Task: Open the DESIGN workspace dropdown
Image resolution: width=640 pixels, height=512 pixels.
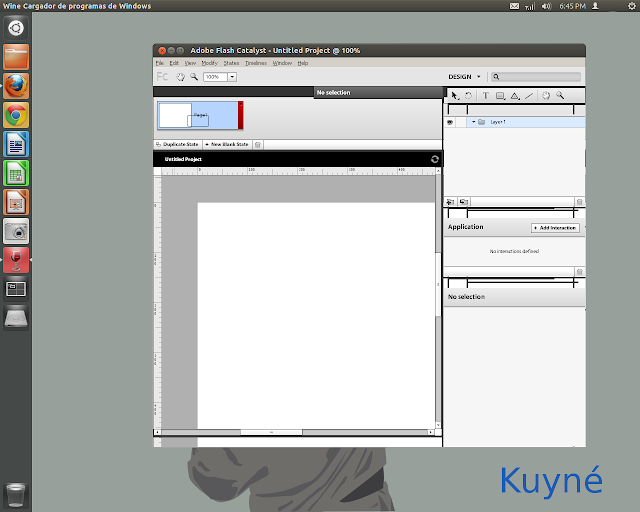Action: [x=464, y=77]
